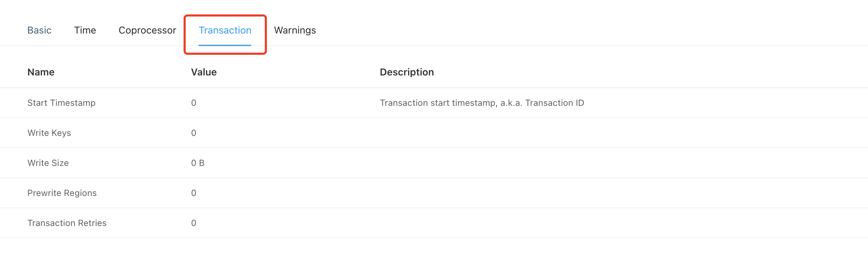Click the Prewrite Regions value 0
868x255 pixels.
(194, 193)
